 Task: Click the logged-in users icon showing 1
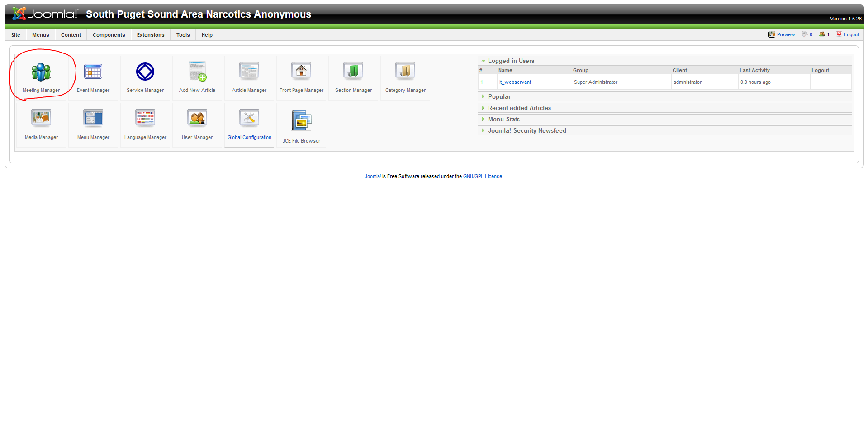click(x=822, y=34)
